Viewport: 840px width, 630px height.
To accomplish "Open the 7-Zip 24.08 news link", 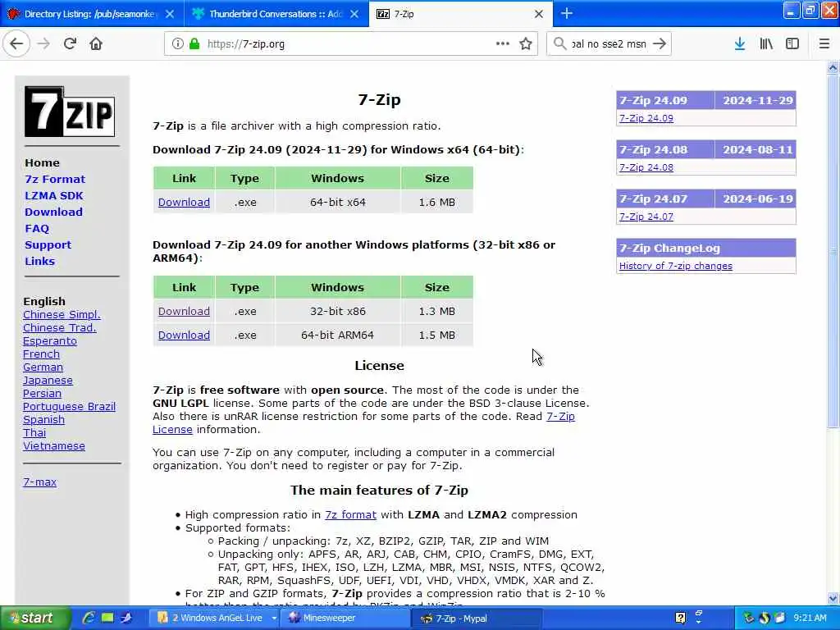I will 646,167.
